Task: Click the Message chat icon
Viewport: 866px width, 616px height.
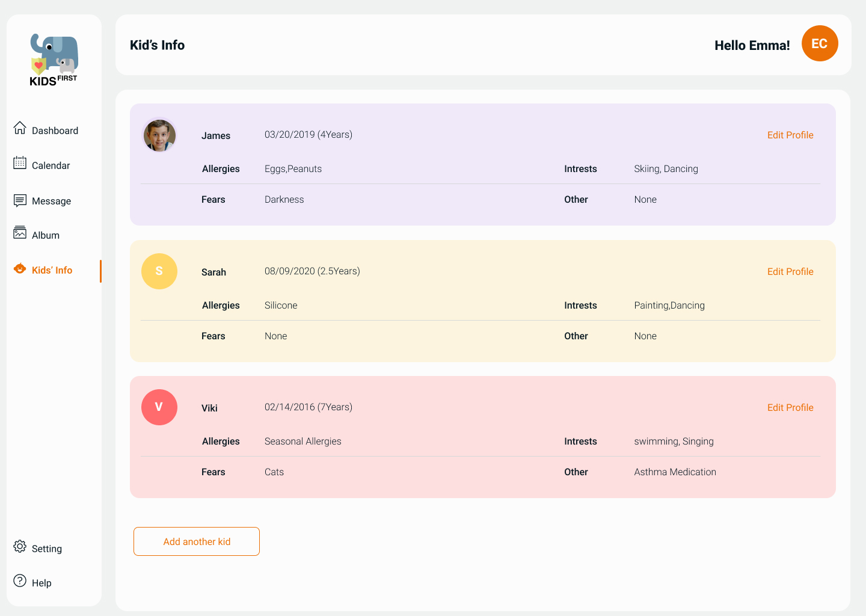Action: (x=20, y=200)
